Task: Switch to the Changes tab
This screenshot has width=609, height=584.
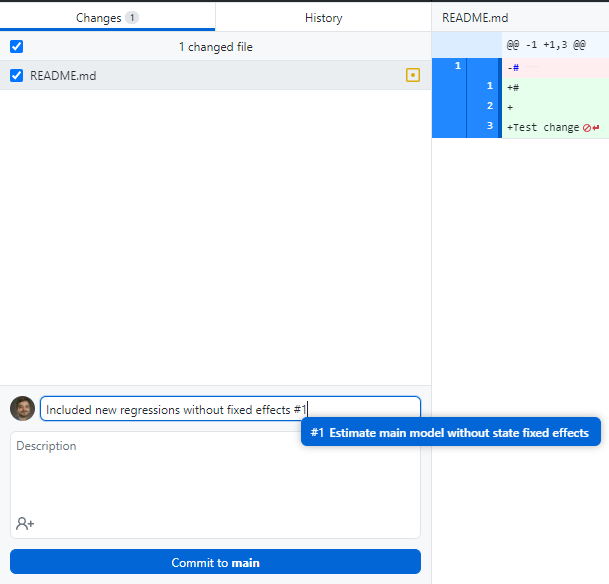Action: click(98, 18)
